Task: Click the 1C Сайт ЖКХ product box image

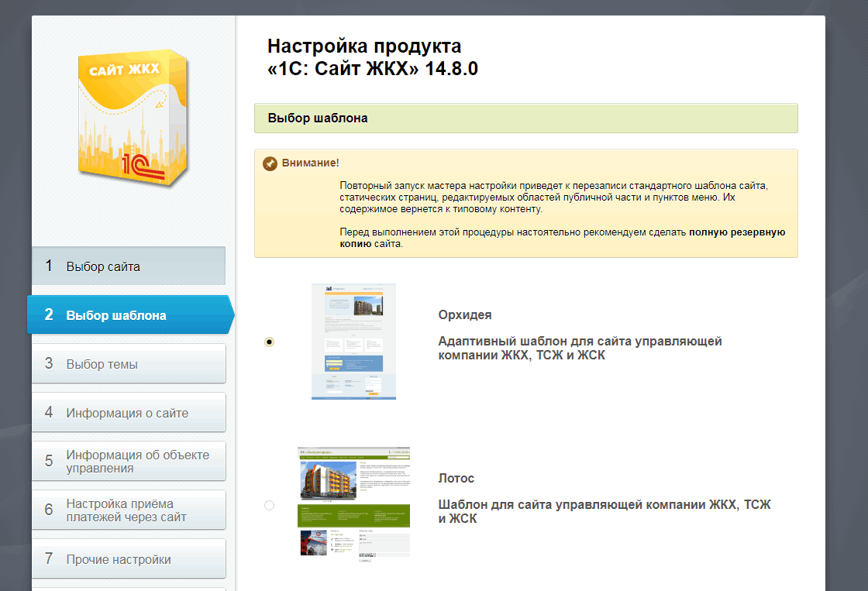Action: 133,119
